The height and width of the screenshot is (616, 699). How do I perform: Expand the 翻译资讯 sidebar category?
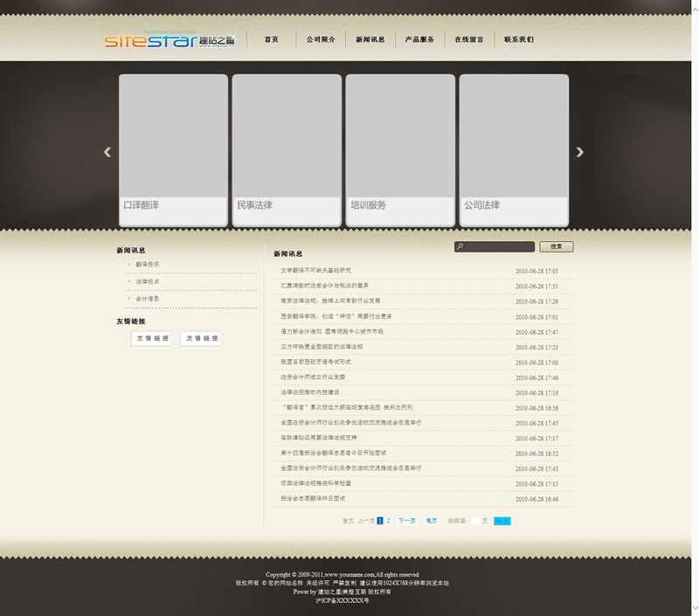(148, 264)
